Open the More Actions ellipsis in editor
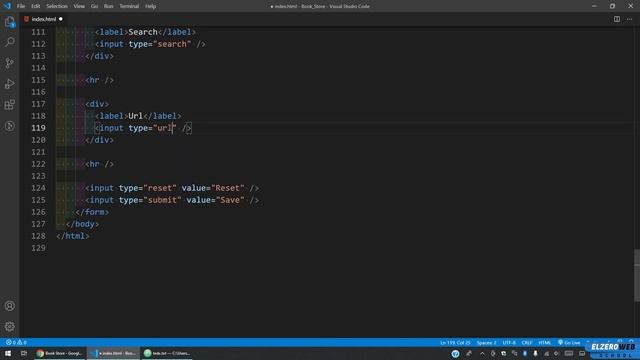640x360 pixels. point(629,19)
